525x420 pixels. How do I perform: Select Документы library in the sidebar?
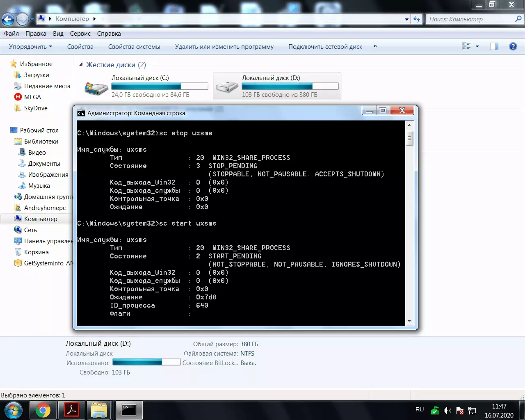(x=39, y=164)
